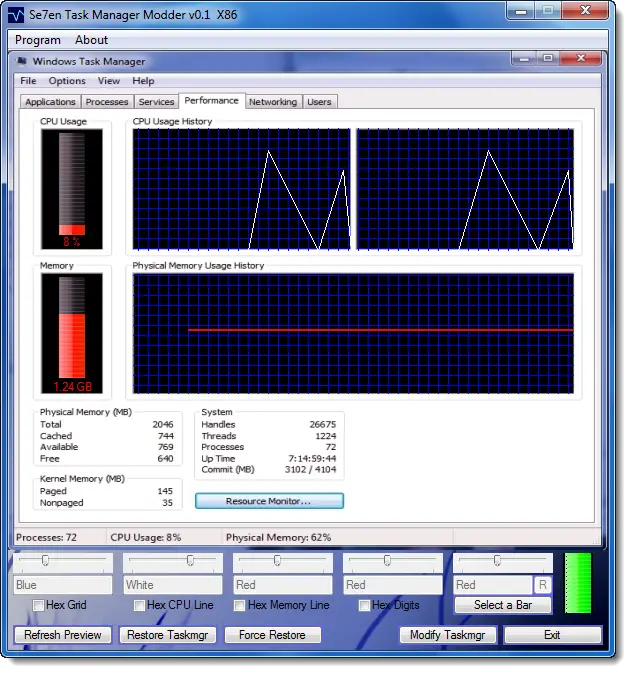This screenshot has width=631, height=673.
Task: Click the small R button
Action: [x=543, y=586]
